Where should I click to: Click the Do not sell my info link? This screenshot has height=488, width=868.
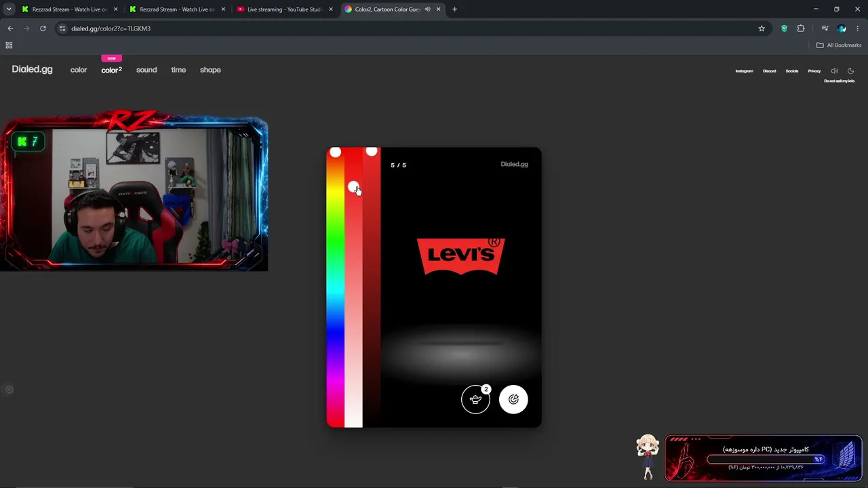tap(840, 81)
